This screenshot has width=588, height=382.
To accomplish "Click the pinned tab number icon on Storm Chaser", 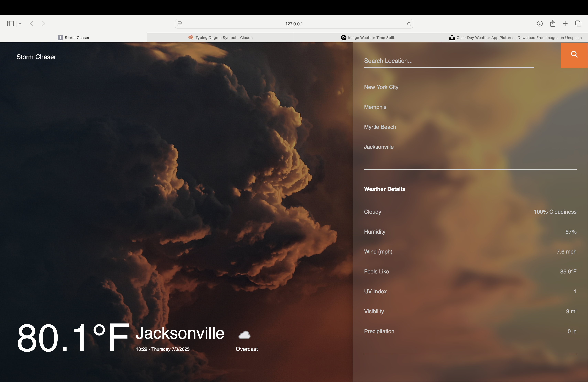I will (60, 37).
